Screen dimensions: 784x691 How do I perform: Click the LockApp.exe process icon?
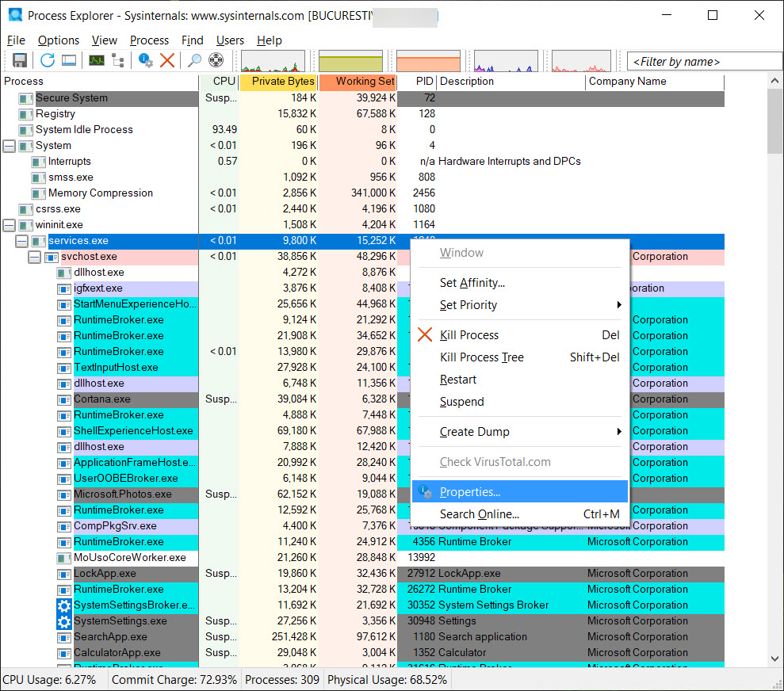64,574
